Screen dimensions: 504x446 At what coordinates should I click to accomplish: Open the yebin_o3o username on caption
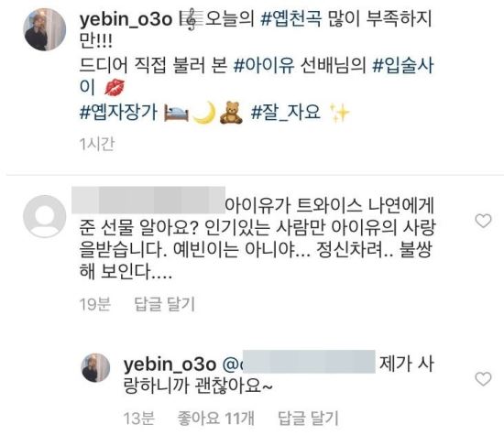[126, 19]
